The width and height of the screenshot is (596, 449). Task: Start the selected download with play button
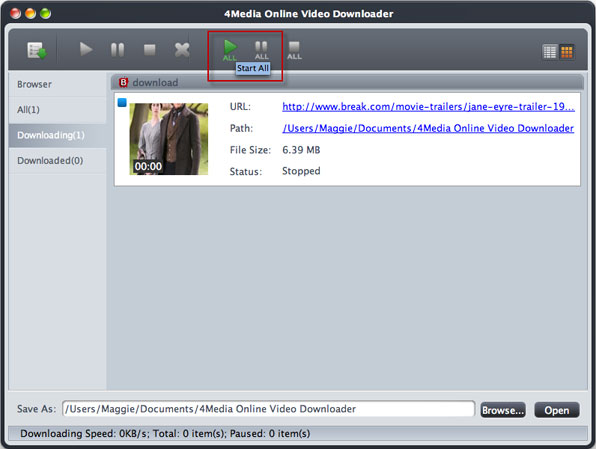point(86,49)
